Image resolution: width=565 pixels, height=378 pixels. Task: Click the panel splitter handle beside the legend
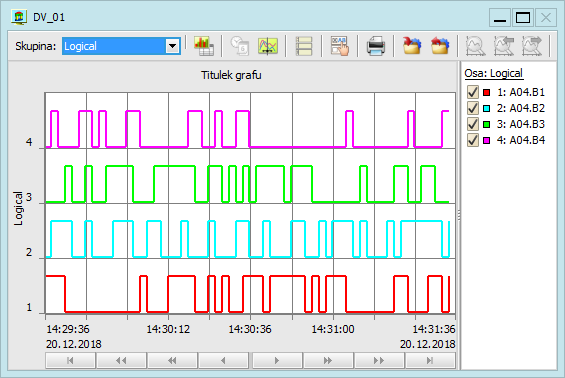pos(459,215)
